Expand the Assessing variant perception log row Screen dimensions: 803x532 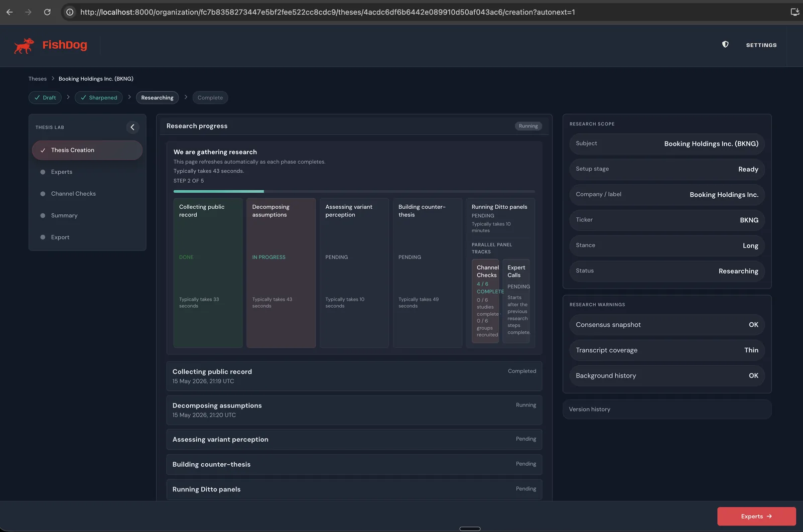354,440
